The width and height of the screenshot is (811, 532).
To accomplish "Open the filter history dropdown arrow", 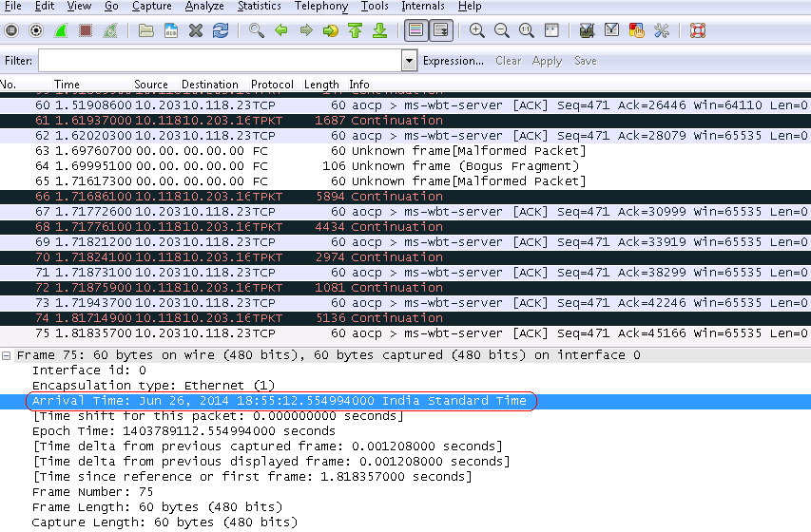I will click(x=409, y=61).
